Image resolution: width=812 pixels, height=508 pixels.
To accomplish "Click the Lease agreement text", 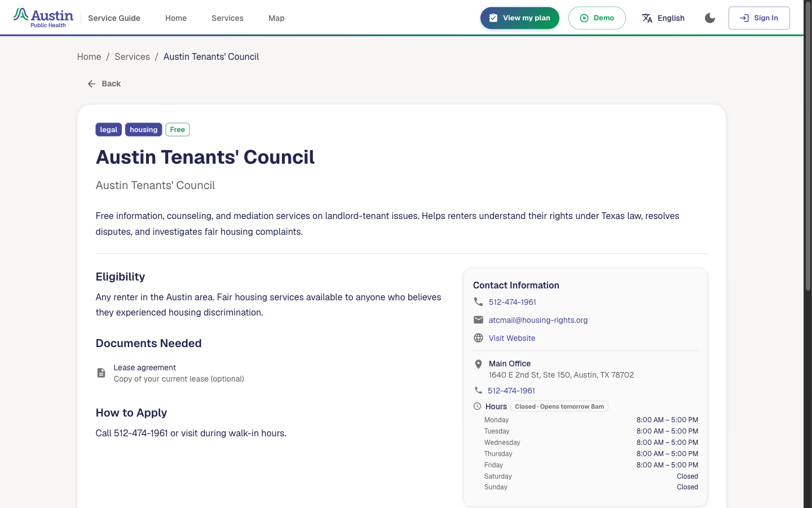I will coord(145,367).
